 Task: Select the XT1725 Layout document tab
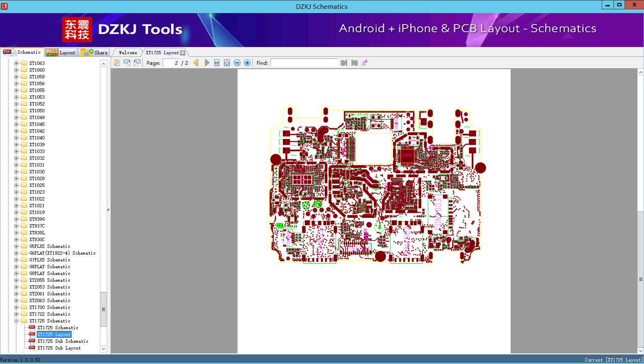[162, 53]
